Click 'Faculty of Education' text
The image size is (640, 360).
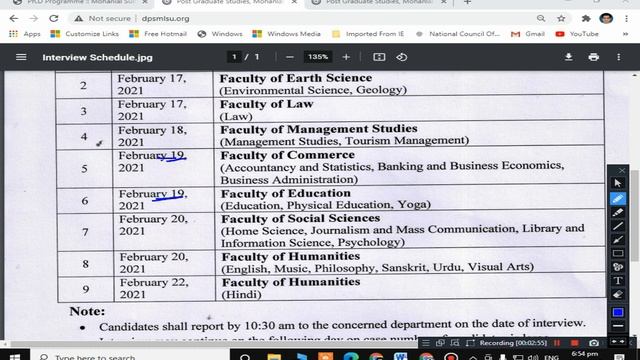click(286, 193)
